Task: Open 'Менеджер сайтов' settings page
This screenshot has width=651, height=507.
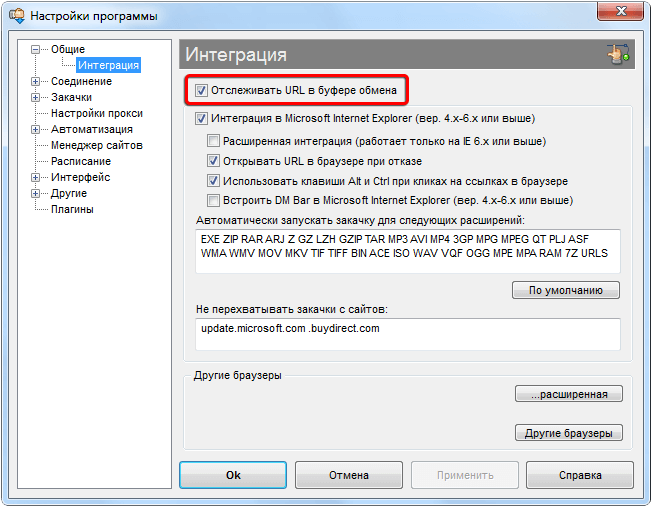Action: pyautogui.click(x=97, y=145)
